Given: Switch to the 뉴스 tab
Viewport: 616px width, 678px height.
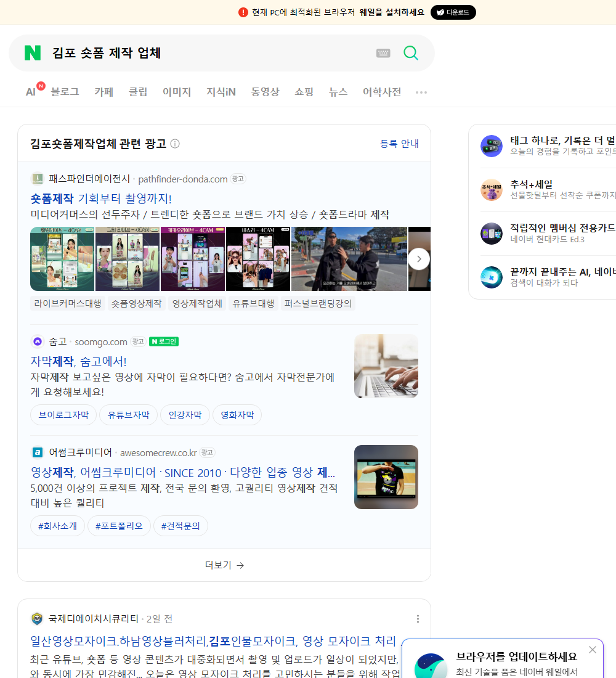Looking at the screenshot, I should [x=338, y=92].
